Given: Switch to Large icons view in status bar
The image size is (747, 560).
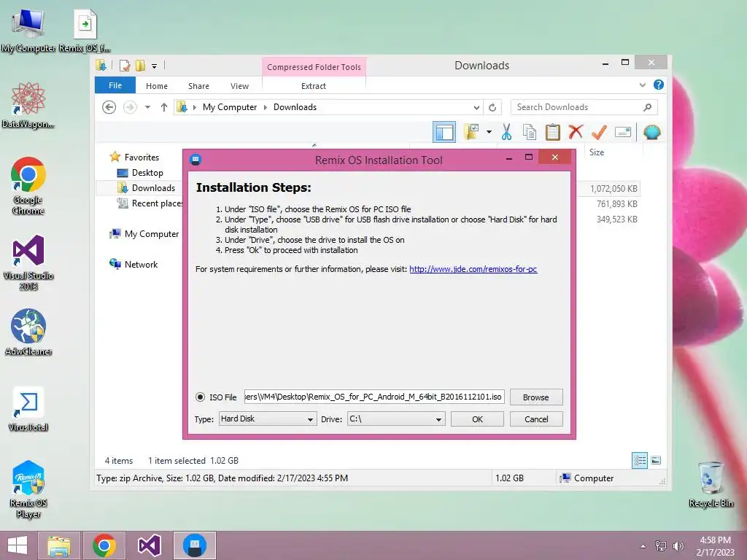Looking at the screenshot, I should (656, 460).
